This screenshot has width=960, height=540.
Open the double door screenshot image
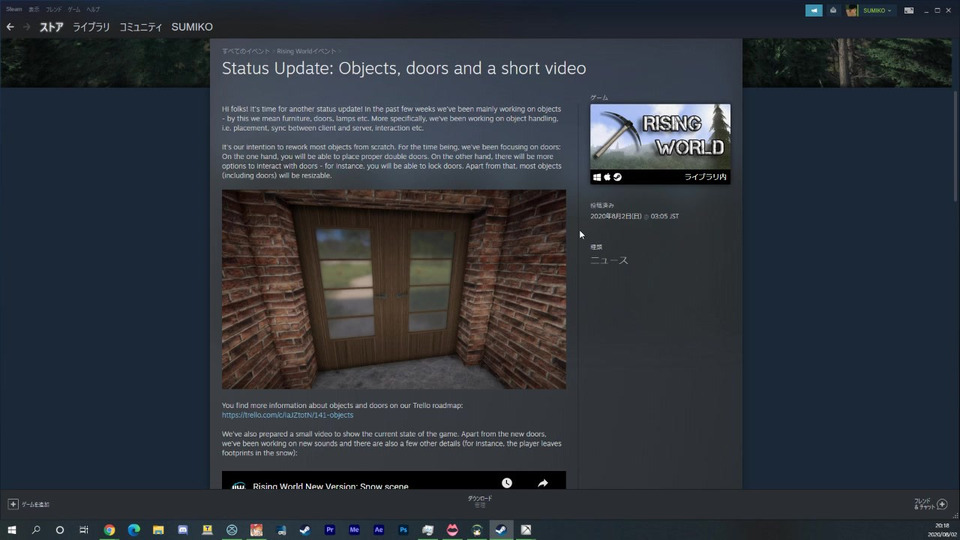394,289
